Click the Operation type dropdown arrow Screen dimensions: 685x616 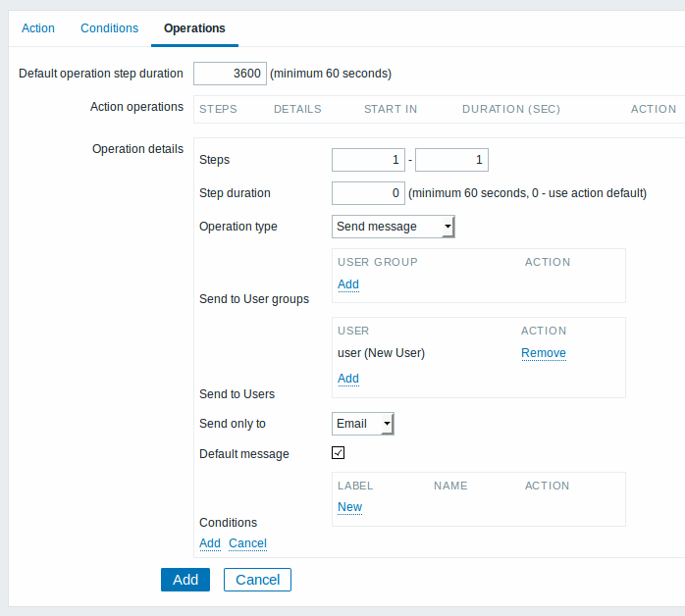point(448,227)
